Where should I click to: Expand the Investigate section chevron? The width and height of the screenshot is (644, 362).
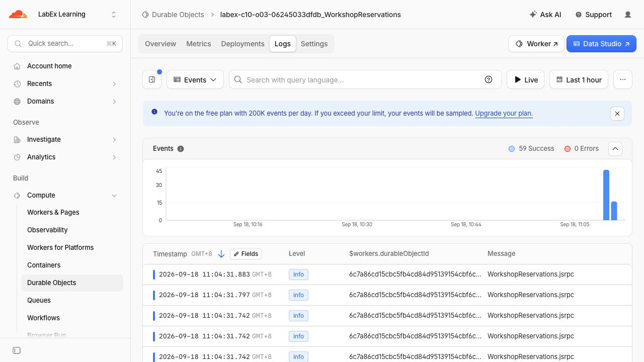114,139
